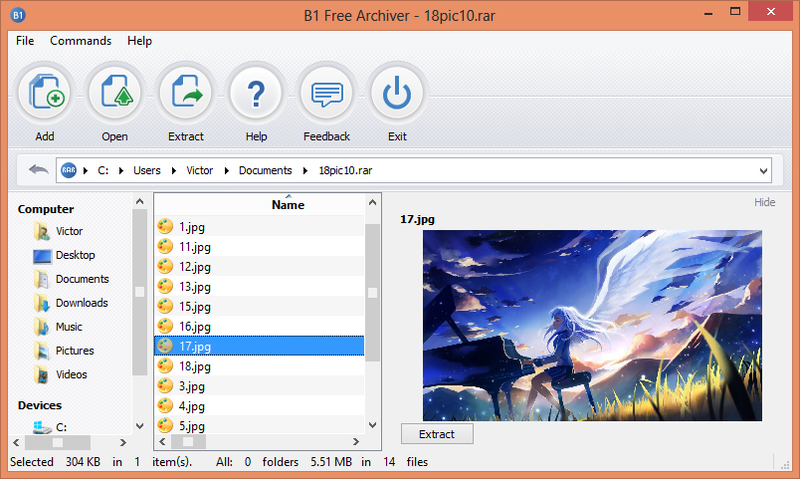
Task: Click the Exit power icon
Action: tap(397, 93)
